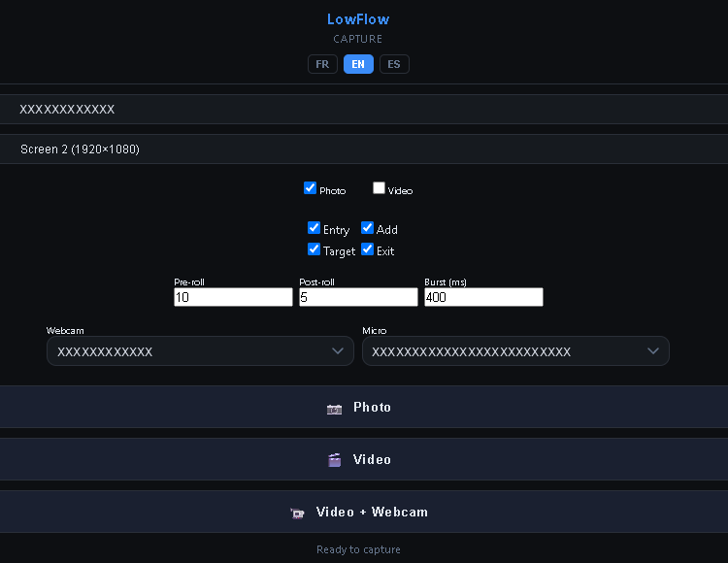Click the Micro dropdown chevron arrow
The height and width of the screenshot is (563, 728).
click(x=653, y=350)
